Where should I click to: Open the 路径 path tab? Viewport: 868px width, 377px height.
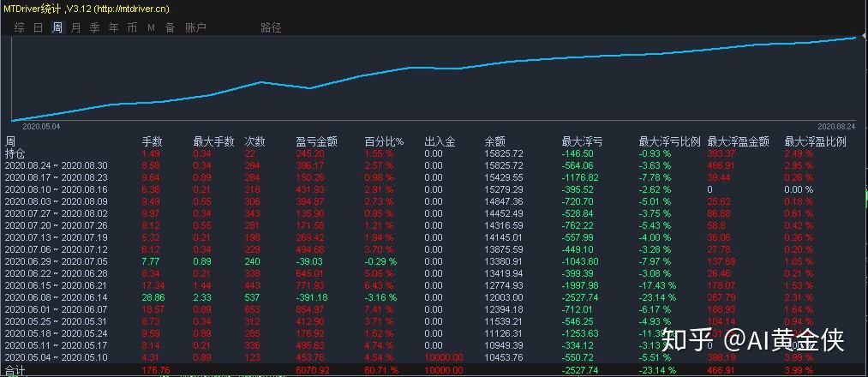click(271, 27)
